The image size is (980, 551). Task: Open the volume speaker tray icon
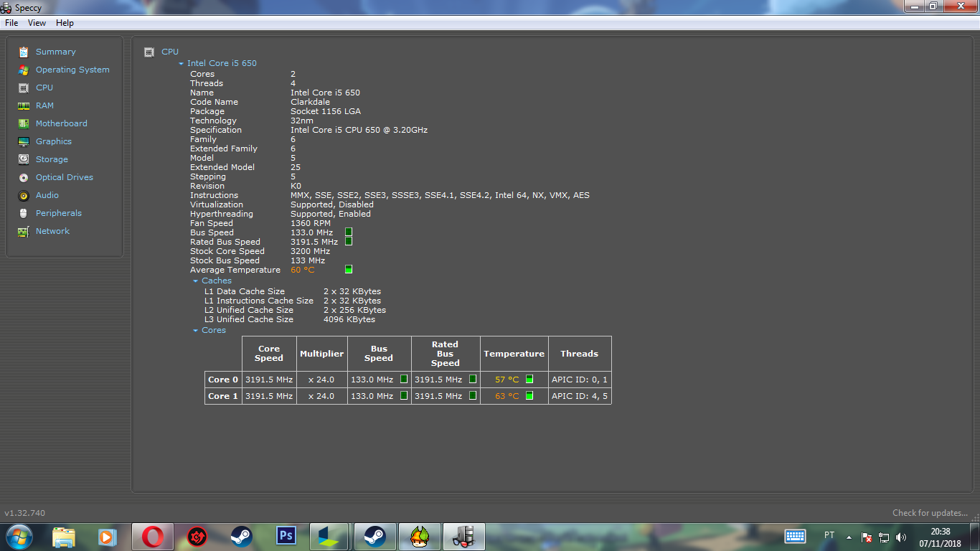point(901,537)
